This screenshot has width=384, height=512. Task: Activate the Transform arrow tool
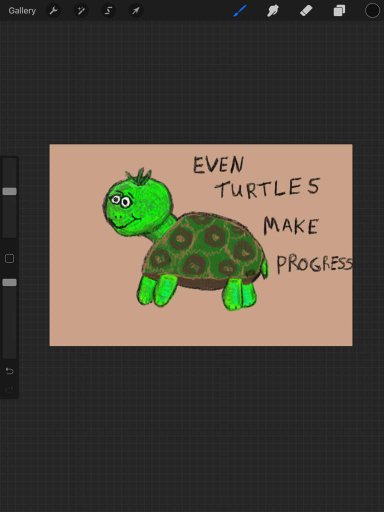click(x=135, y=11)
